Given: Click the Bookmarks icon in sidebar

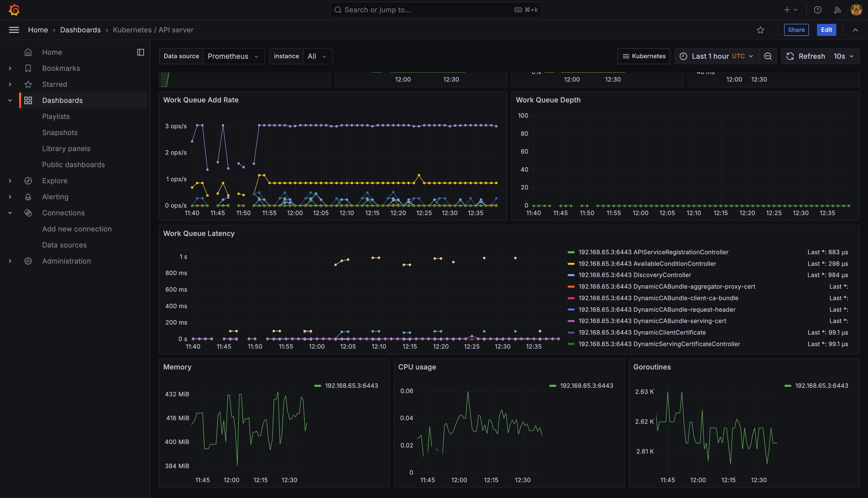Looking at the screenshot, I should click(28, 68).
